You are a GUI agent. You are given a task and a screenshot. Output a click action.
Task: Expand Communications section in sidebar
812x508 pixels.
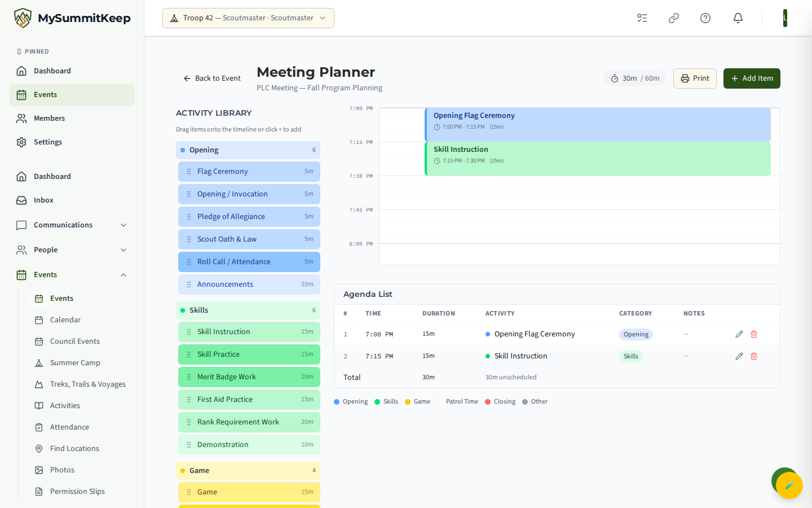[72, 225]
